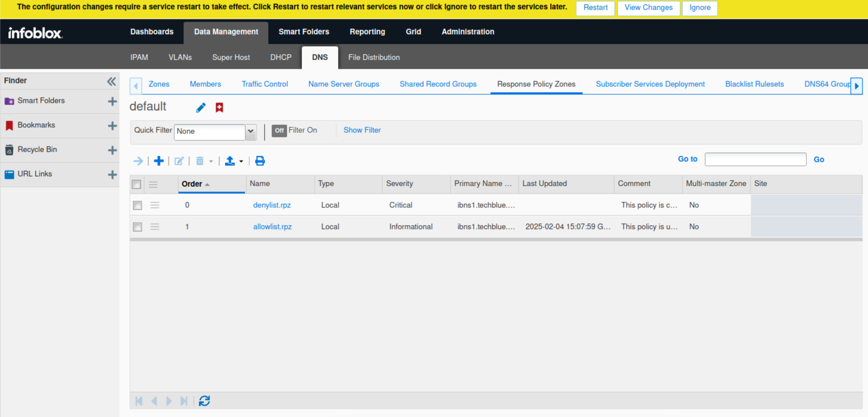The image size is (868, 417).
Task: Check the allowlist.rpz row checkbox
Action: click(138, 227)
